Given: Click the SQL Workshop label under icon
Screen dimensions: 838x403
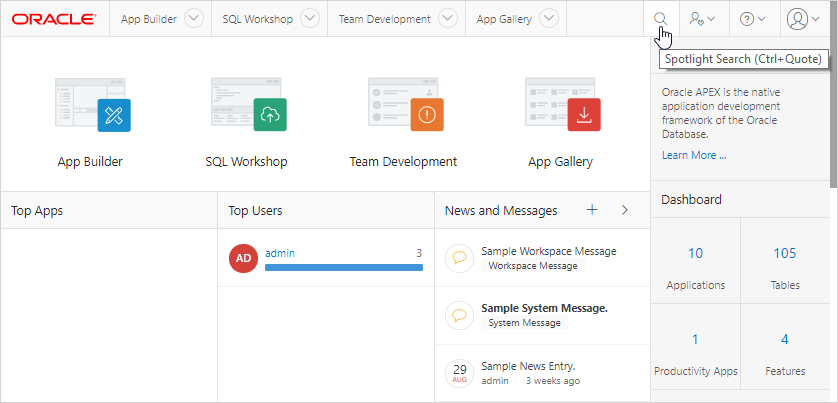Looking at the screenshot, I should point(246,162).
